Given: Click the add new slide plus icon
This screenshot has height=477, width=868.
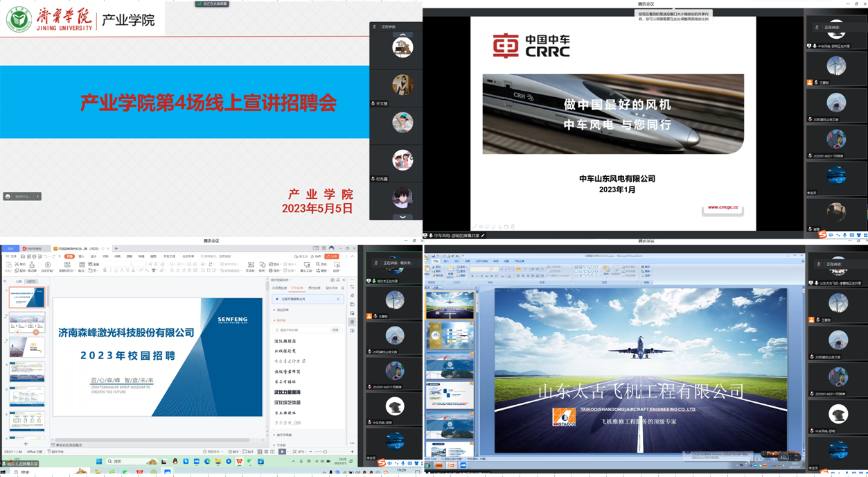Looking at the screenshot, I should (x=26, y=443).
